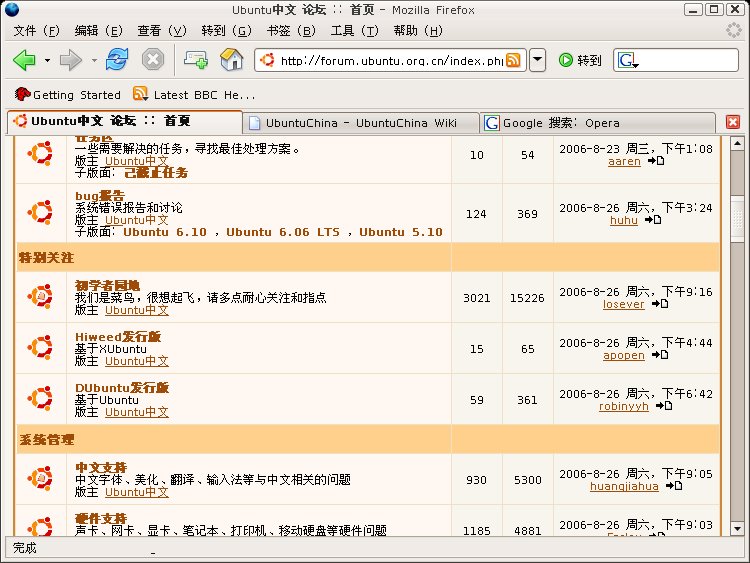Switch to Google 搜索: Opera tab
This screenshot has width=750, height=563.
pyautogui.click(x=598, y=123)
